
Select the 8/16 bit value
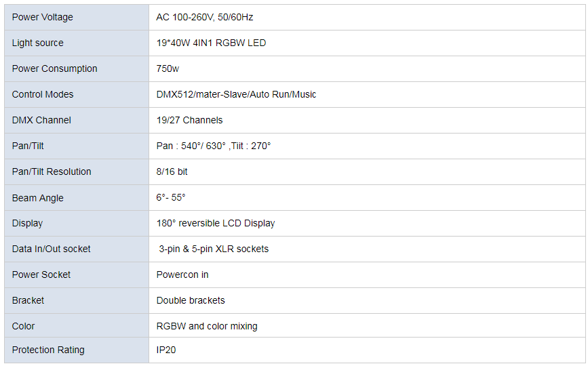(172, 171)
